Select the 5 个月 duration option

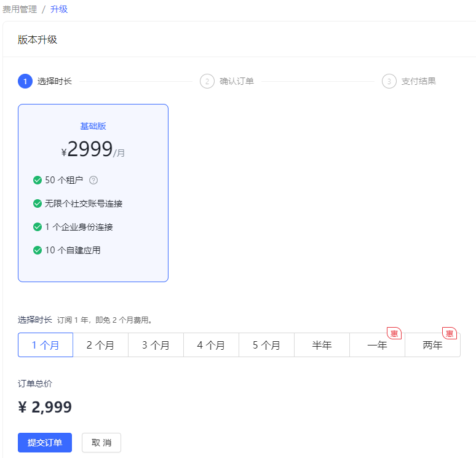pos(266,345)
